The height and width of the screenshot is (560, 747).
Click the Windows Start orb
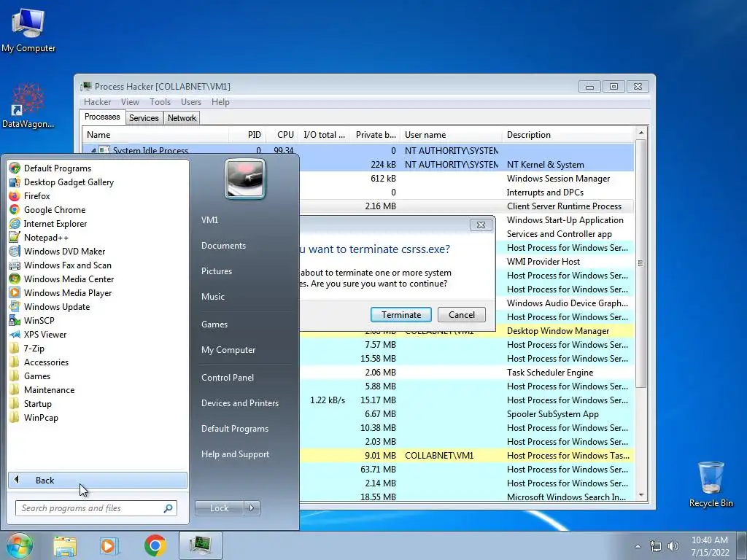click(x=19, y=545)
